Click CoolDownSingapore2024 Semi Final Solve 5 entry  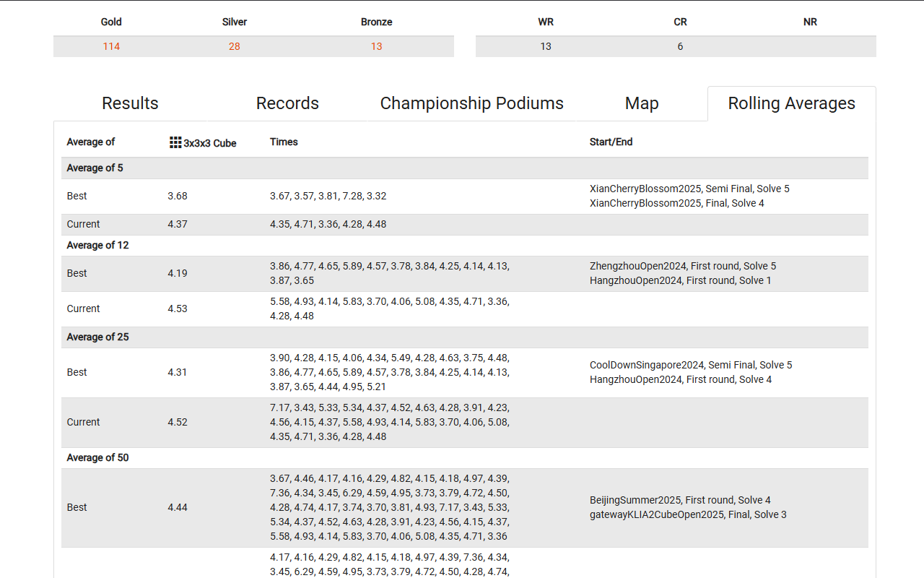click(691, 365)
